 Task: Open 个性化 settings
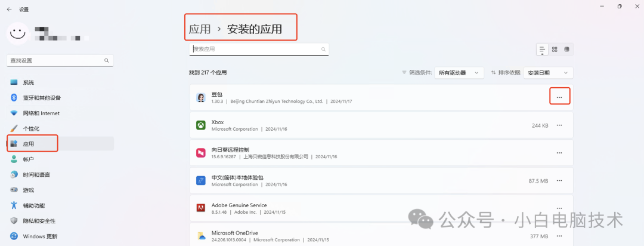60,128
